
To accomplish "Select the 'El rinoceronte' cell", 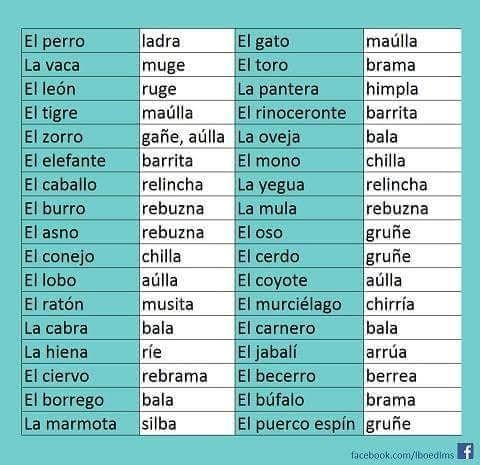I will (x=299, y=113).
